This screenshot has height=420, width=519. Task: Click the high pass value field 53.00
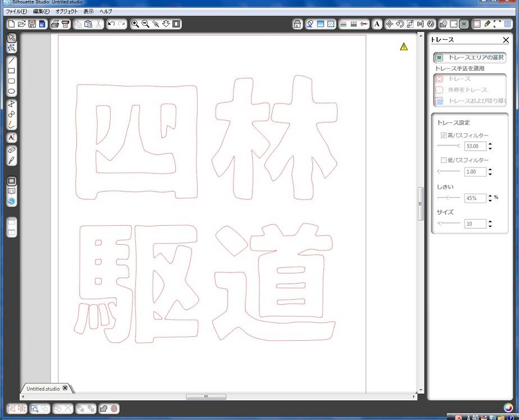[475, 146]
